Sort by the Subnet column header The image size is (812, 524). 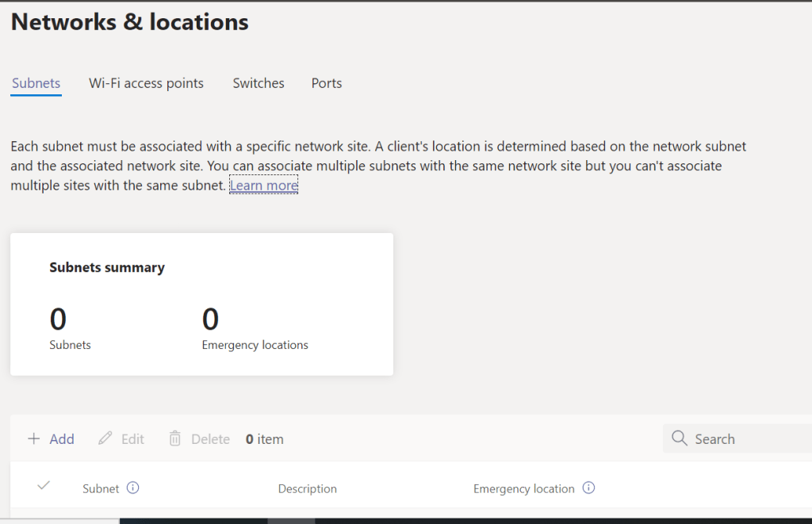coord(101,489)
